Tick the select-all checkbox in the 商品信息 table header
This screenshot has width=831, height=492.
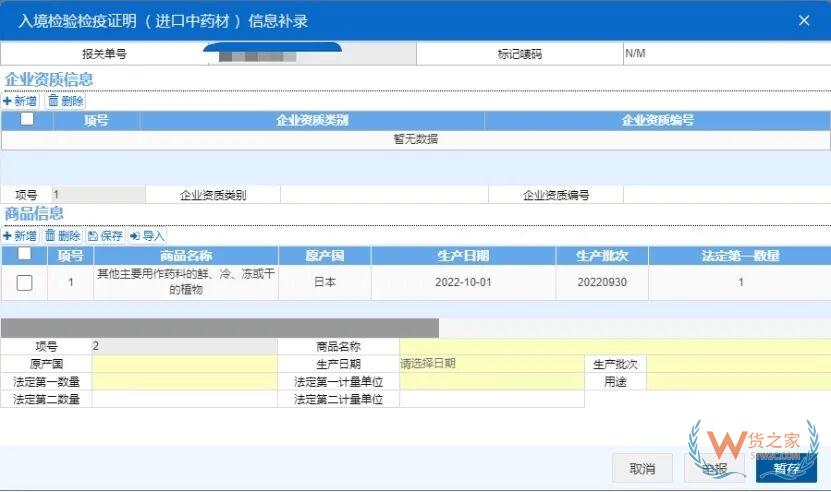tap(24, 253)
